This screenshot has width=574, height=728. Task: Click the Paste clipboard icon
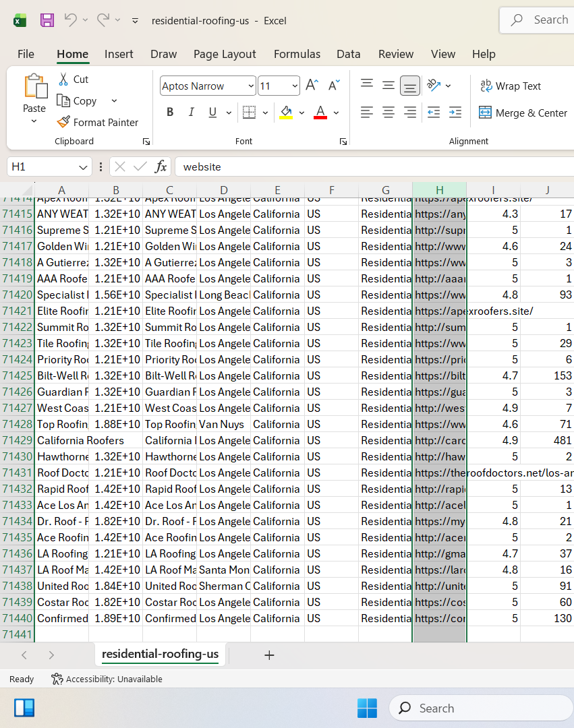[36, 86]
